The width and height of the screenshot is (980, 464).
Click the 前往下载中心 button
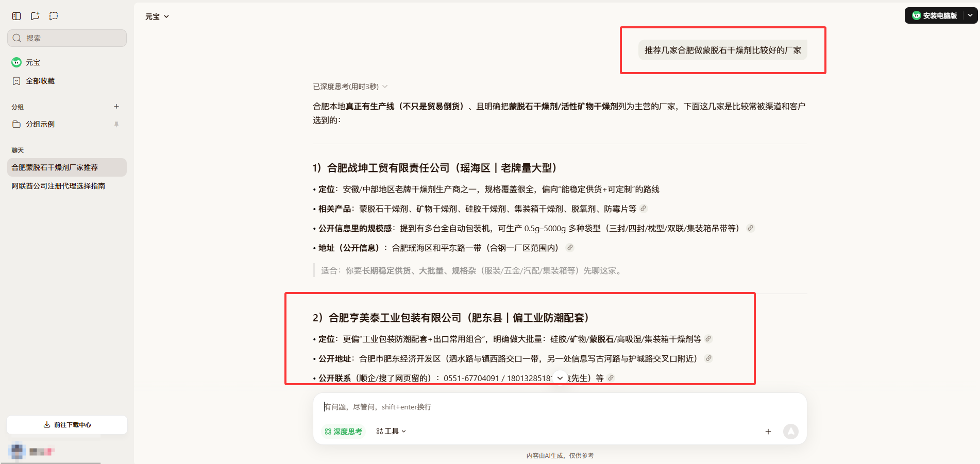67,425
